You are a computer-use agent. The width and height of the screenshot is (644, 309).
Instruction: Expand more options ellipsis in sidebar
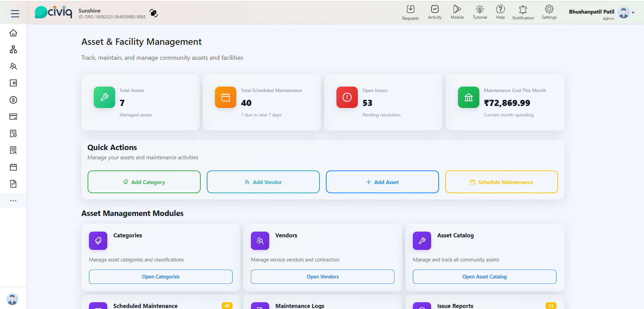(13, 201)
